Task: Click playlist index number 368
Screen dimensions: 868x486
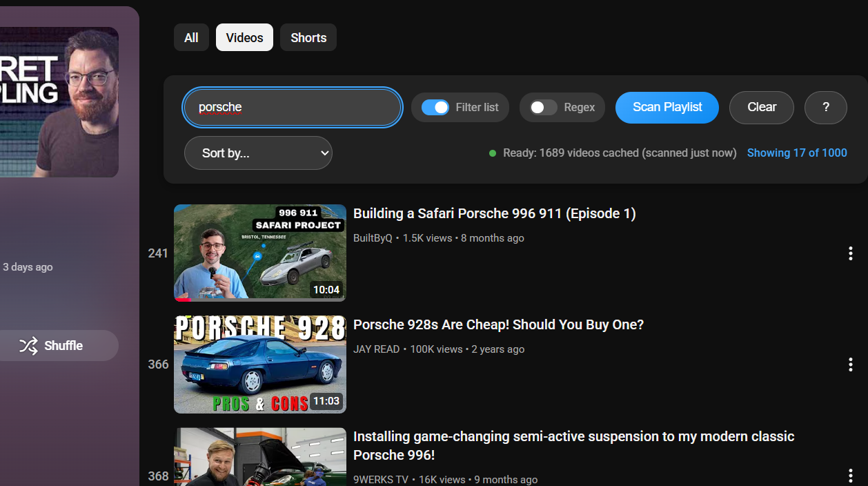Action: [158, 476]
